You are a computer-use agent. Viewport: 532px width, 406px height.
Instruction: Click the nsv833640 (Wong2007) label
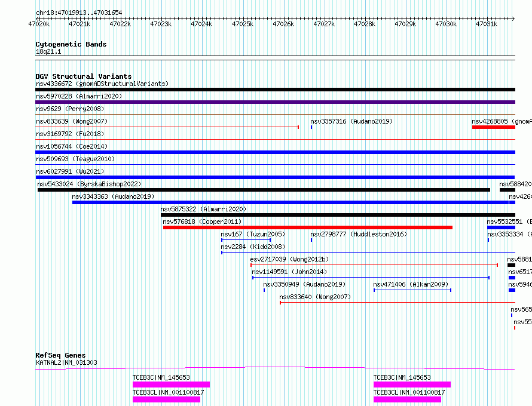(x=315, y=297)
